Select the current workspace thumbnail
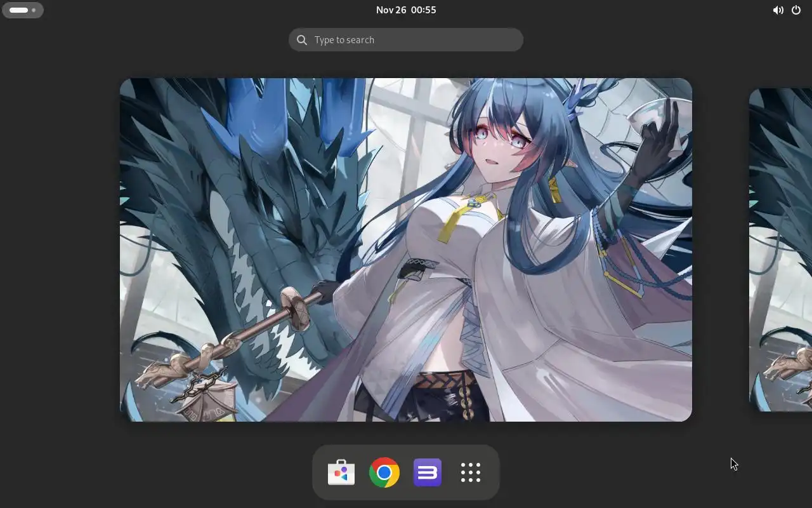812x508 pixels. [406, 250]
